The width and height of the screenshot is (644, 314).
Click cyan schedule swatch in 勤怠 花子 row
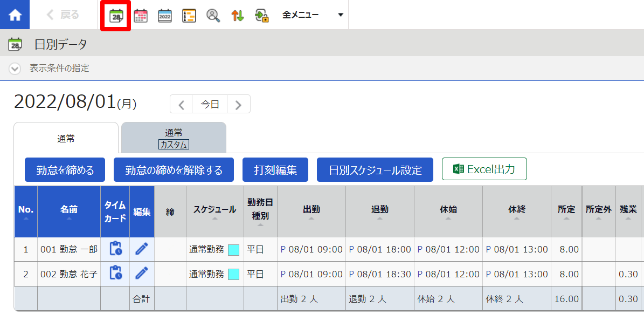[234, 274]
